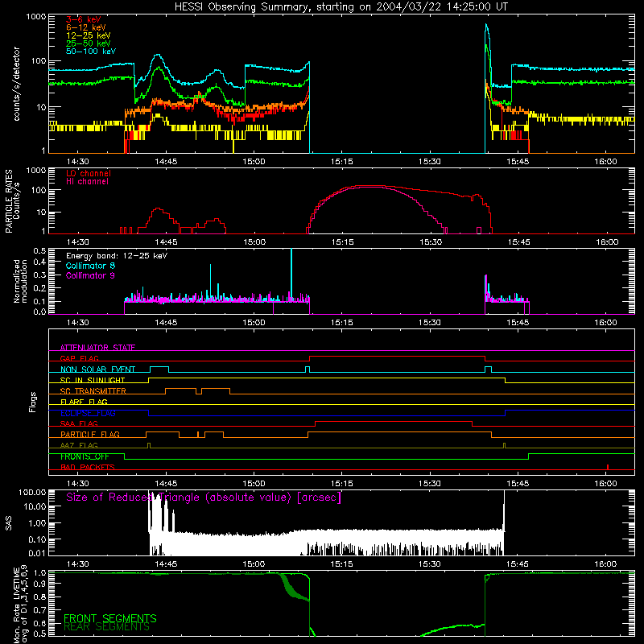
Task: Click the BAD PACKETS red tick near 16:00
Action: click(608, 467)
